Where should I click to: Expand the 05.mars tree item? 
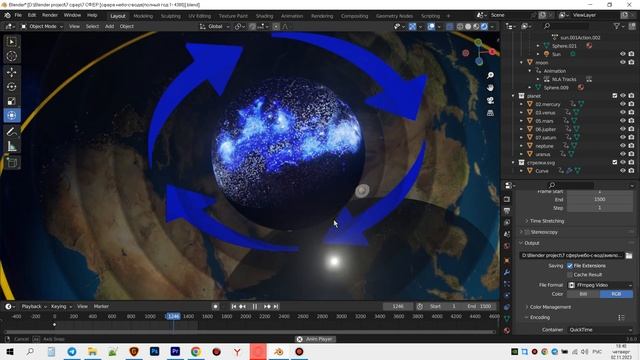coord(521,121)
